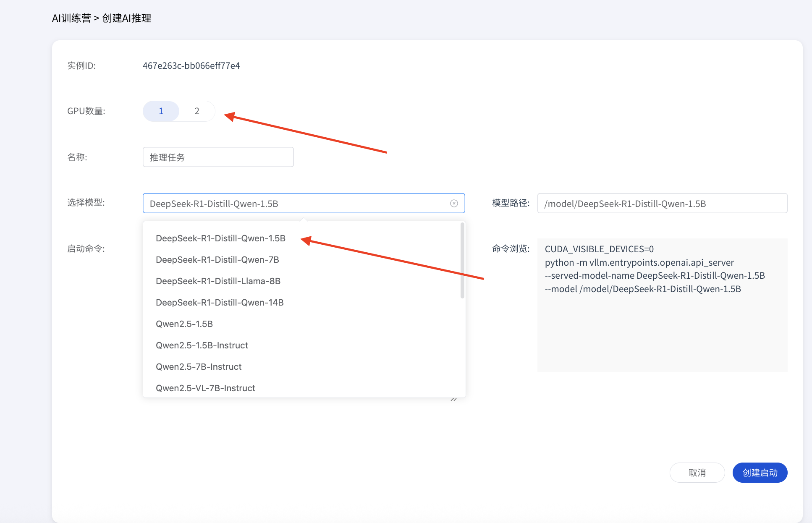
Task: Click the 名称 input field containing 推理任务
Action: click(218, 157)
